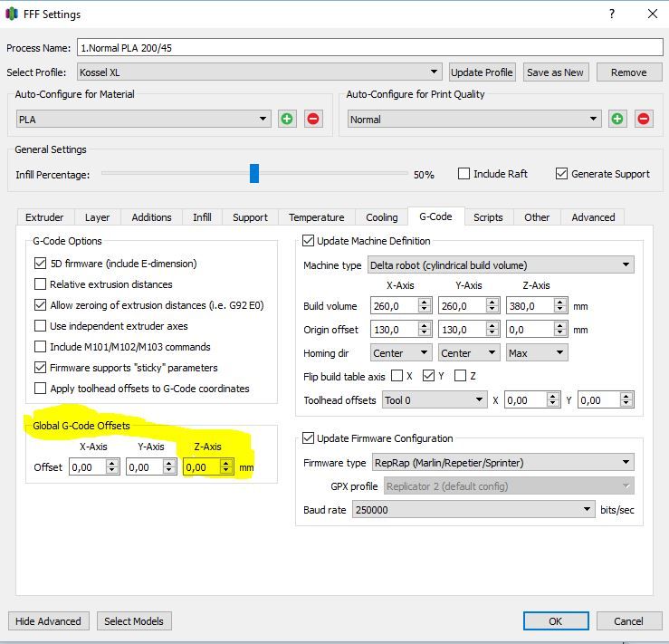The image size is (669, 644).
Task: Click the help question mark in title bar
Action: click(x=612, y=14)
